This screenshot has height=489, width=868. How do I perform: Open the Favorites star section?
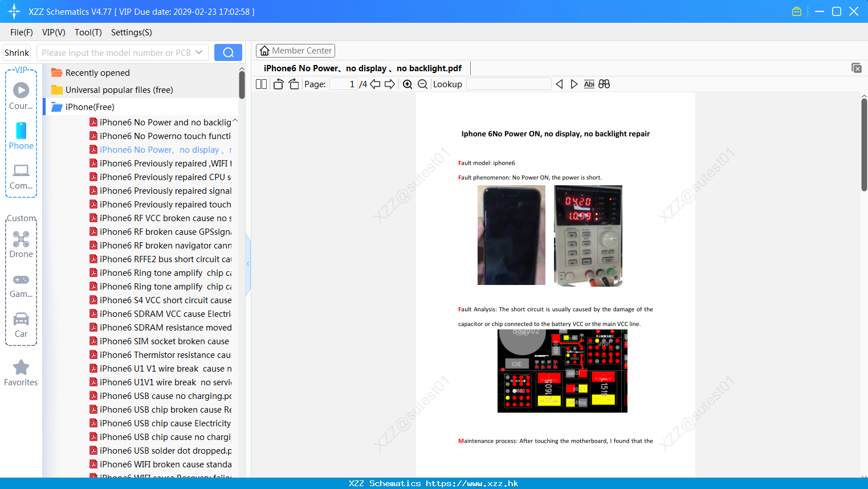(21, 373)
